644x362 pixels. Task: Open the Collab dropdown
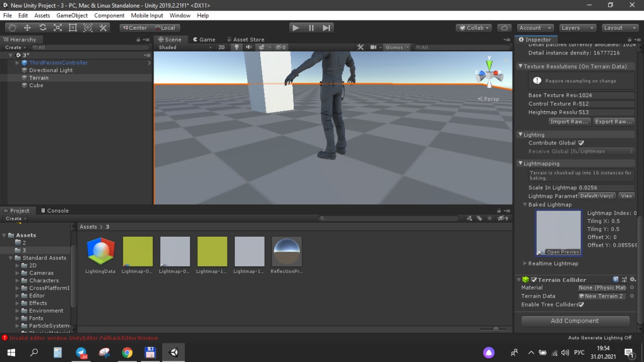473,28
